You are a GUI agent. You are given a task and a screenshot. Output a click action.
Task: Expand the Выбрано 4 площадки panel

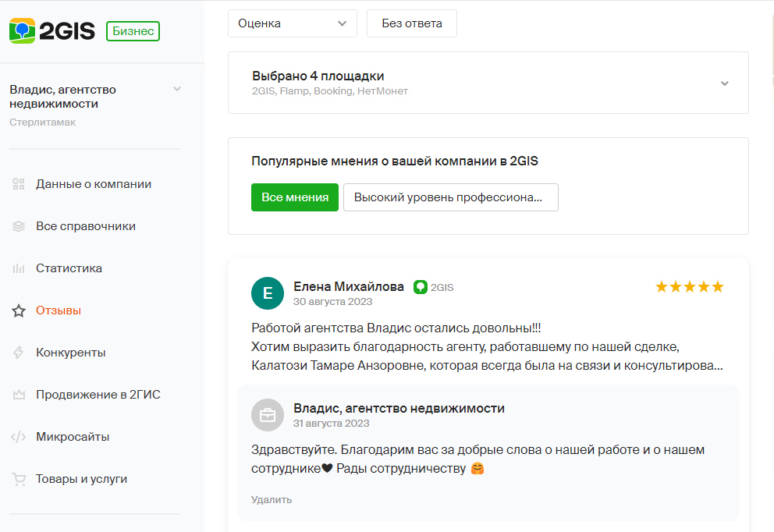click(x=488, y=83)
